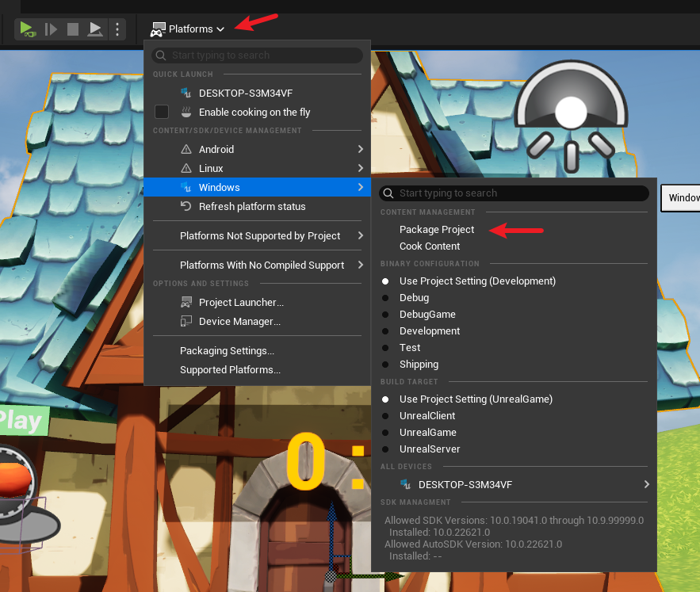
Task: Open play options three-dot menu
Action: click(x=117, y=29)
